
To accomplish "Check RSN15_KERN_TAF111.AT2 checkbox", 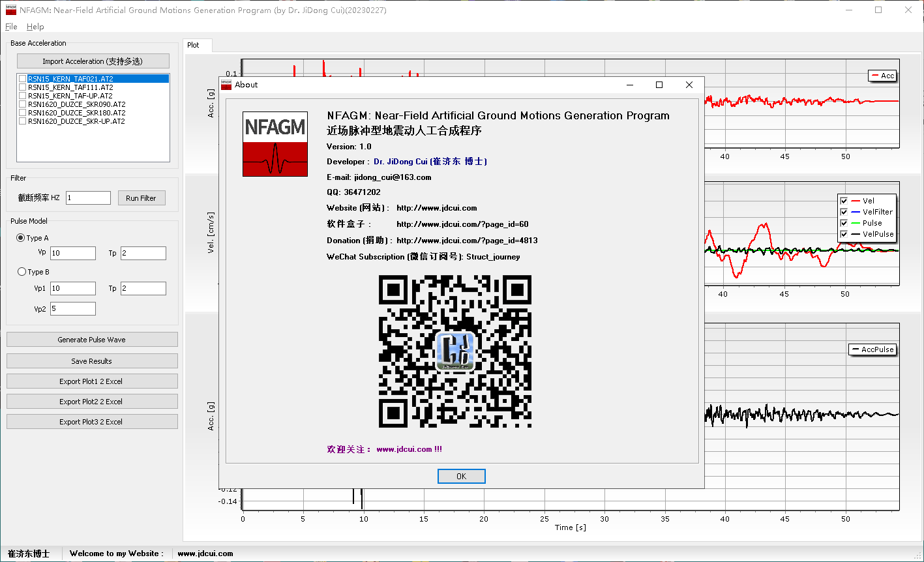I will pyautogui.click(x=23, y=87).
